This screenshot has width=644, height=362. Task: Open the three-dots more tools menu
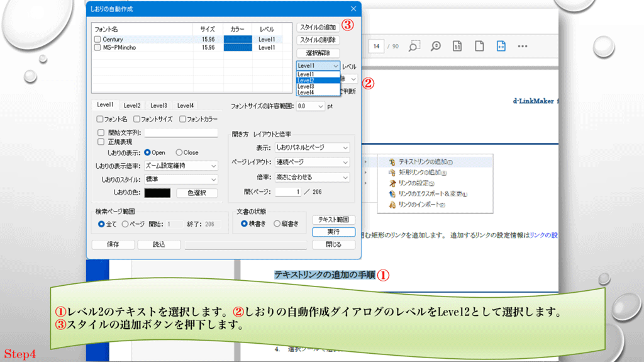coord(522,46)
